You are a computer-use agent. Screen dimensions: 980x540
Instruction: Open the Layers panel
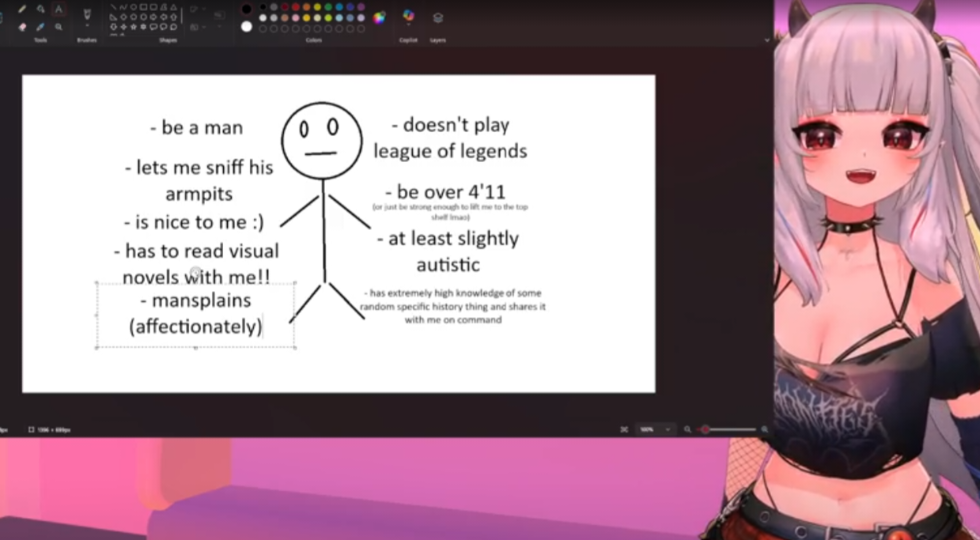(437, 17)
